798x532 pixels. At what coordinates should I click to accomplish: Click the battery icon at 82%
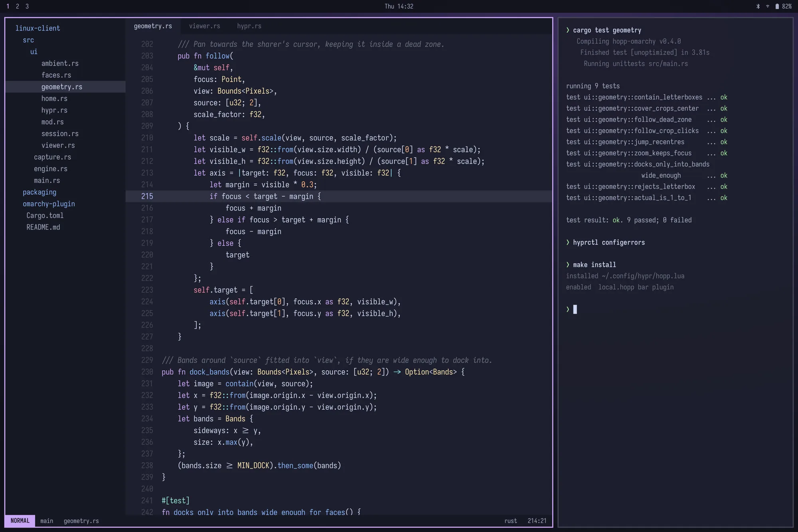(x=777, y=6)
